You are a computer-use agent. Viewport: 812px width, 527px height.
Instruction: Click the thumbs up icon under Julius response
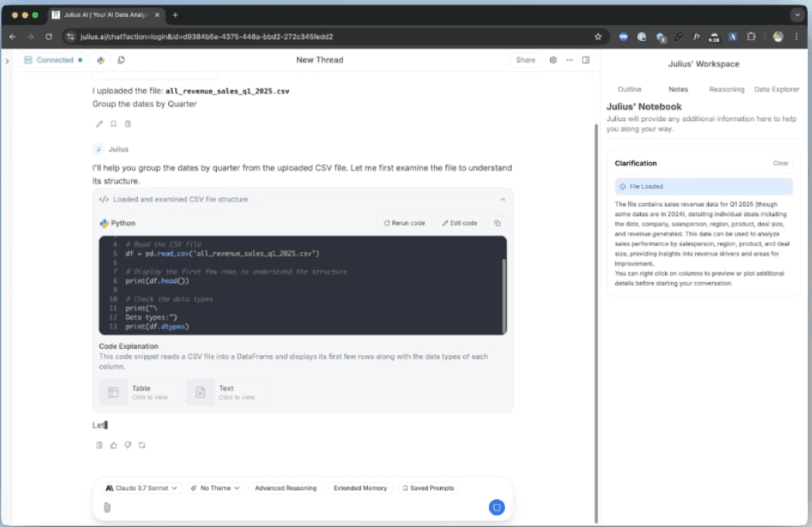click(113, 444)
